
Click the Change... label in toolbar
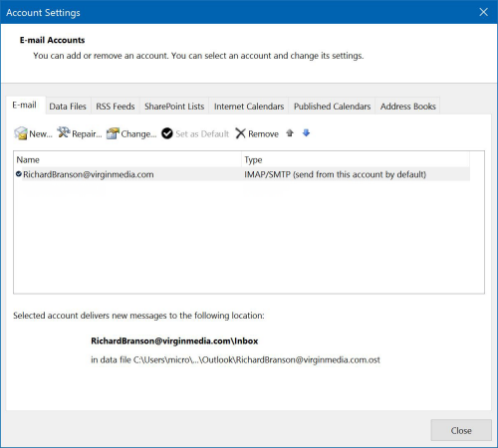[138, 134]
